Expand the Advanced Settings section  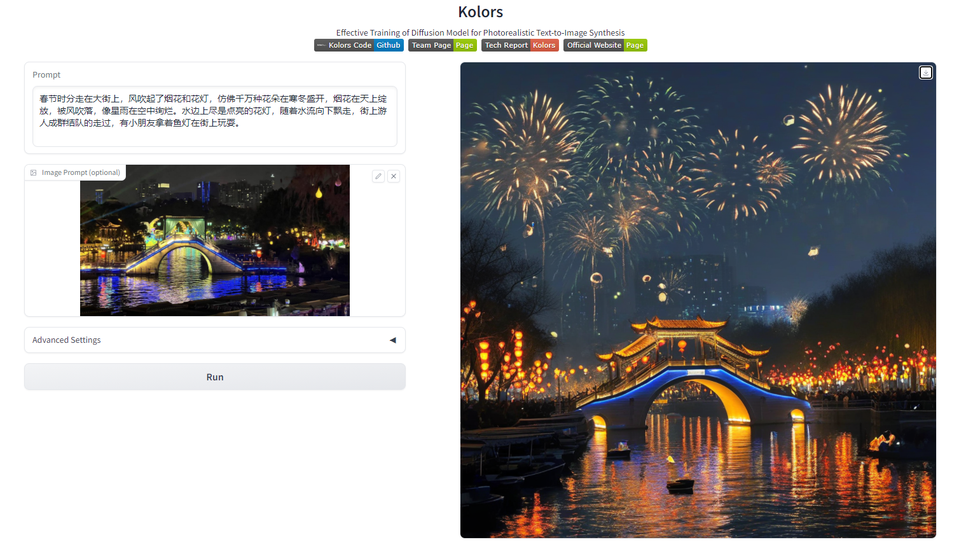tap(215, 340)
